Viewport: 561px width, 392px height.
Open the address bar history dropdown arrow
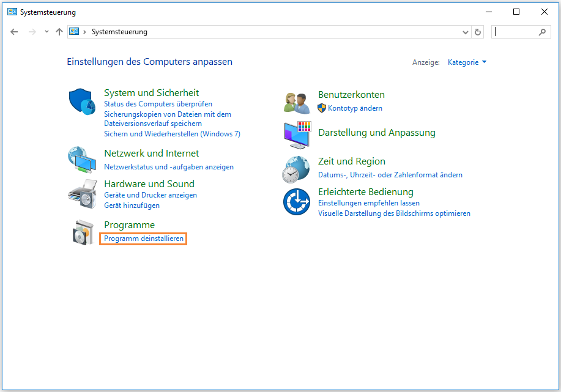[x=465, y=31]
